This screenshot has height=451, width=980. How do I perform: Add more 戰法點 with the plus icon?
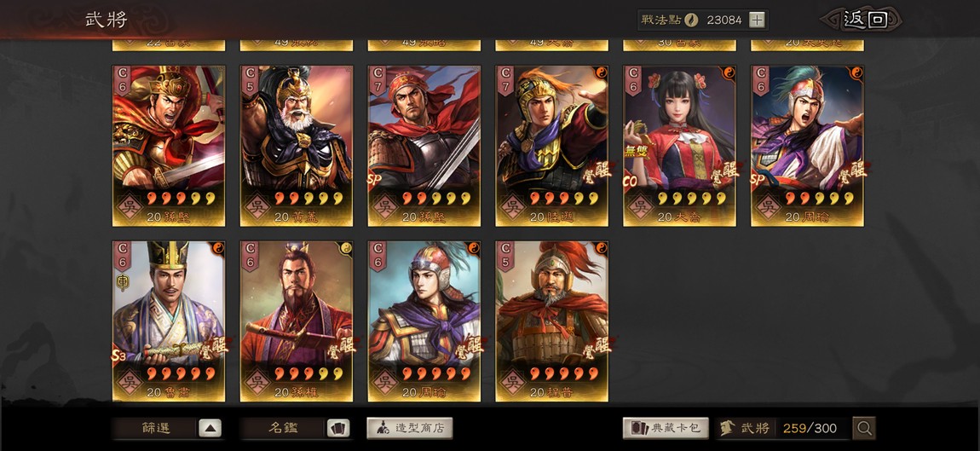tap(757, 20)
